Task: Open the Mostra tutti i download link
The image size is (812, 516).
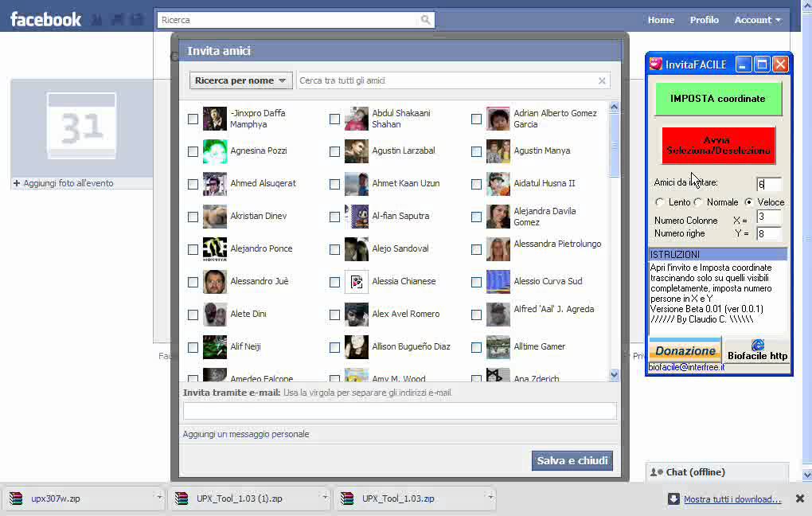Action: point(732,499)
